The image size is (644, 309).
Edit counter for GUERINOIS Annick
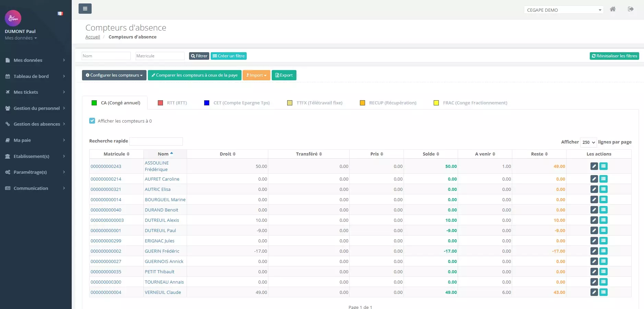click(x=594, y=261)
